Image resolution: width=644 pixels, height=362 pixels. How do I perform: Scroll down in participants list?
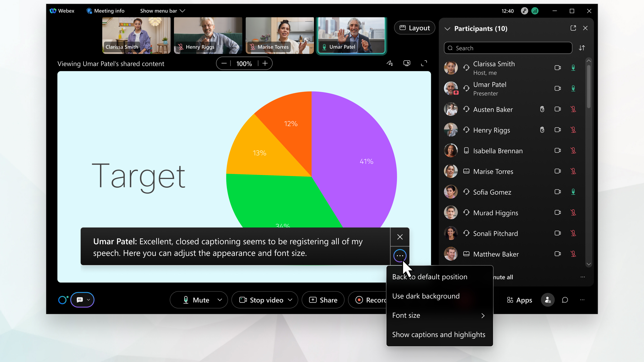(589, 264)
